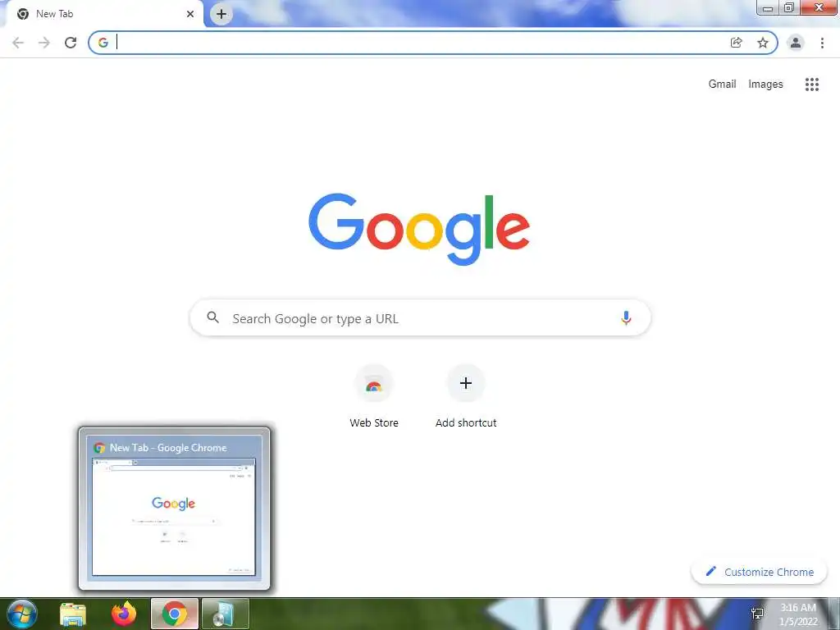The height and width of the screenshot is (630, 840).
Task: Click the Search Google or type a URL box
Action: click(x=420, y=318)
